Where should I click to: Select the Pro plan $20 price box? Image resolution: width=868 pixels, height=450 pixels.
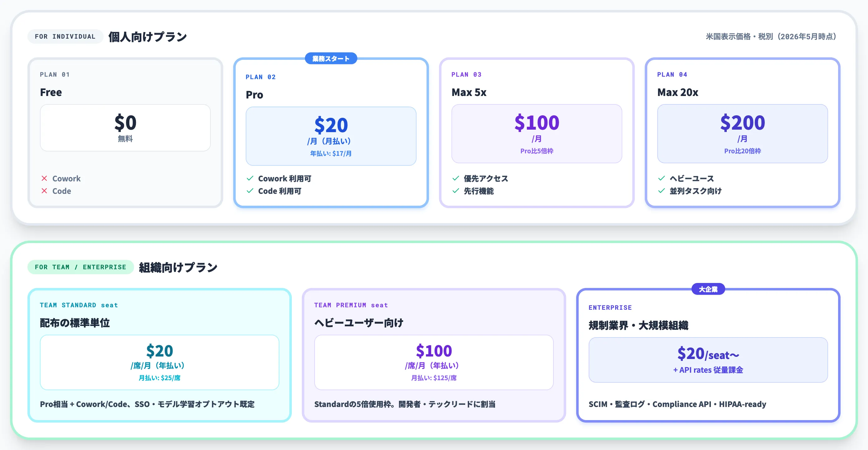point(331,136)
